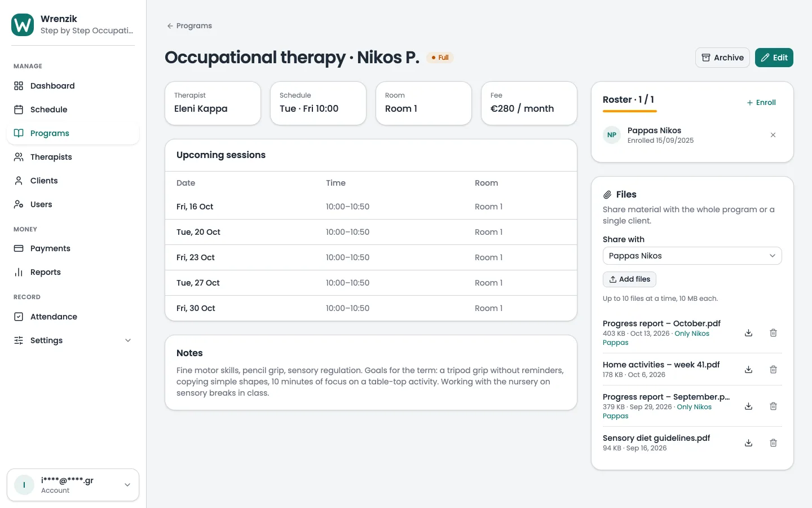Viewport: 812px width, 508px height.
Task: Click the Schedule Tue · Fri 10:00 card
Action: [318, 103]
